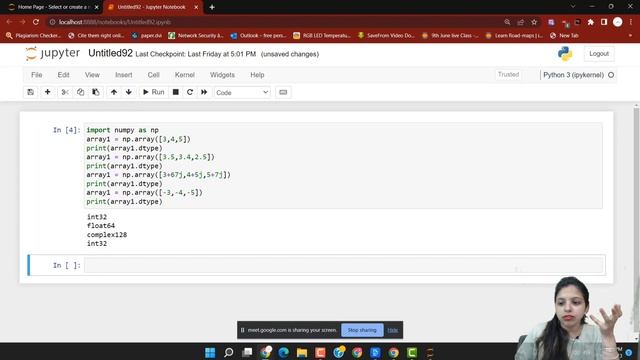640x360 pixels.
Task: Copy selected cells from the toolbar
Action: 80,92
